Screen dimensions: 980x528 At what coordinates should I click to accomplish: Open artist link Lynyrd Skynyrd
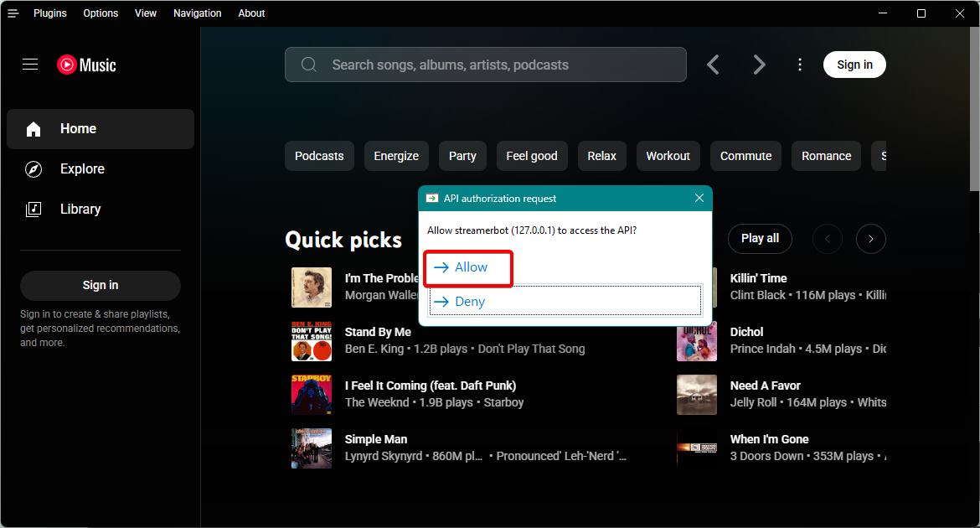click(384, 457)
